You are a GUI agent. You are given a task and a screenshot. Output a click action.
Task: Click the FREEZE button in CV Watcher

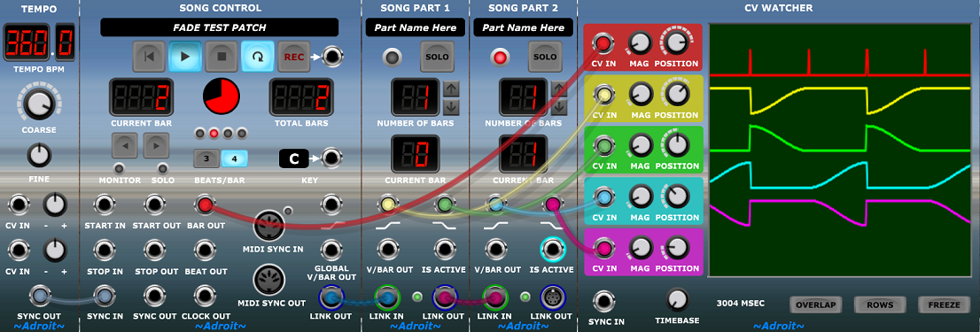click(943, 305)
